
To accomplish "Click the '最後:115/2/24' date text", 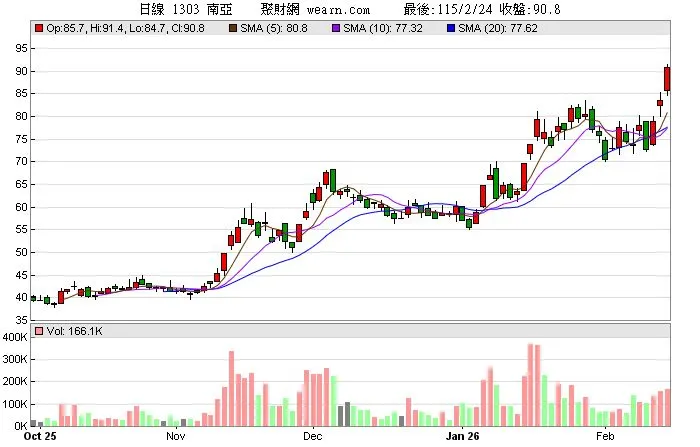I will pos(448,9).
